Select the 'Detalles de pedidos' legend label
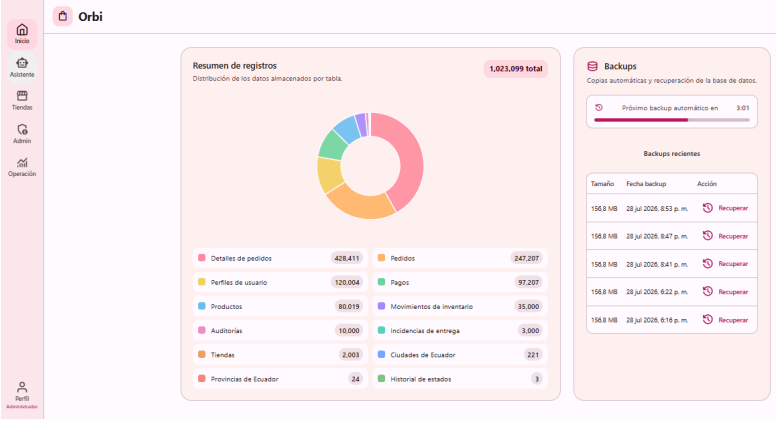This screenshot has height=423, width=776. pyautogui.click(x=241, y=258)
